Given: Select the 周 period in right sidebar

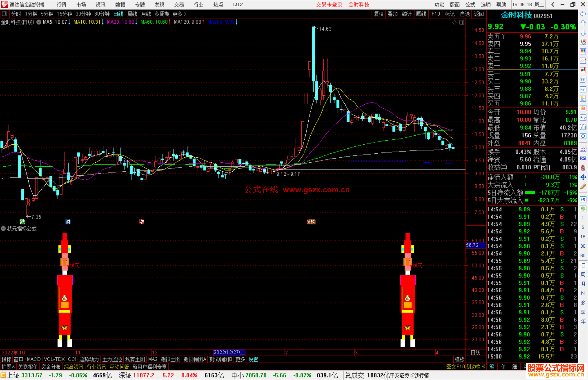Looking at the screenshot, I should click(x=583, y=275).
